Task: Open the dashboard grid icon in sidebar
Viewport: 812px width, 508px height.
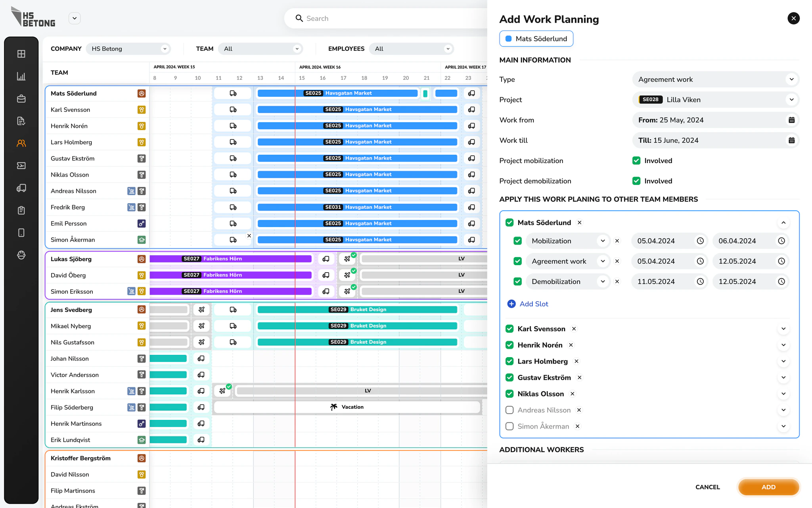Action: click(21, 54)
